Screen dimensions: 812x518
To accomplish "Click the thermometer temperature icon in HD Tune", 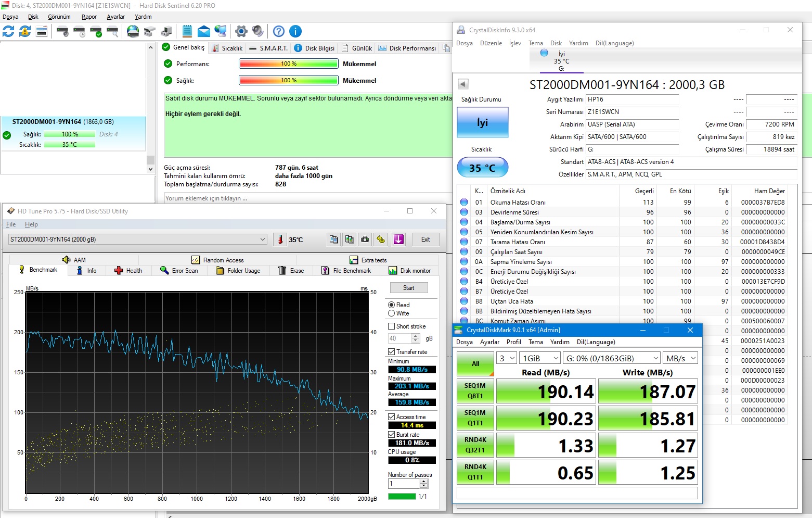I will [x=280, y=239].
